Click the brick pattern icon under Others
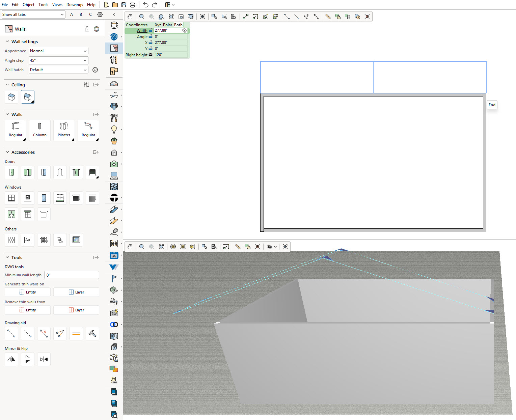The height and width of the screenshot is (420, 516). [x=11, y=240]
